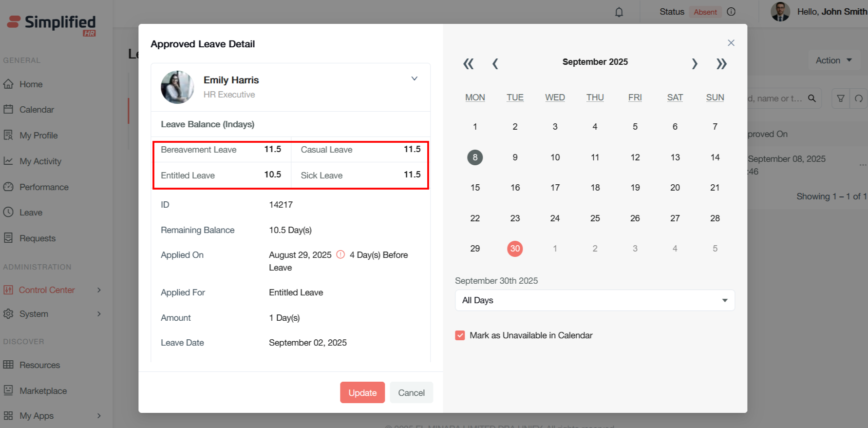Click the warning icon beside August 29, 2025

coord(340,254)
